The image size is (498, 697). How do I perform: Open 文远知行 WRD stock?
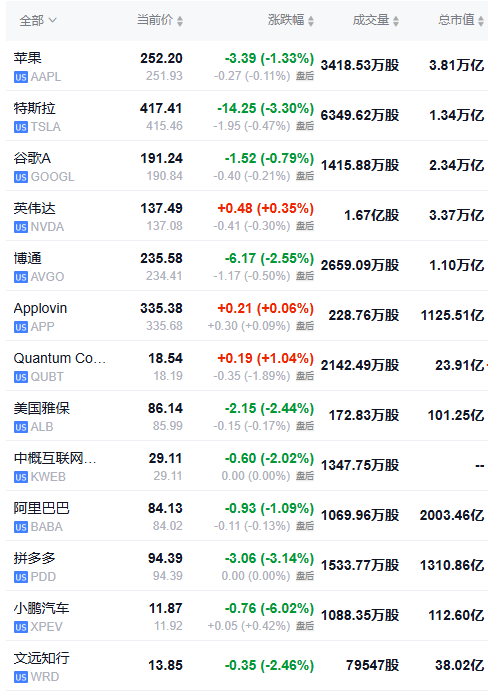point(247,666)
